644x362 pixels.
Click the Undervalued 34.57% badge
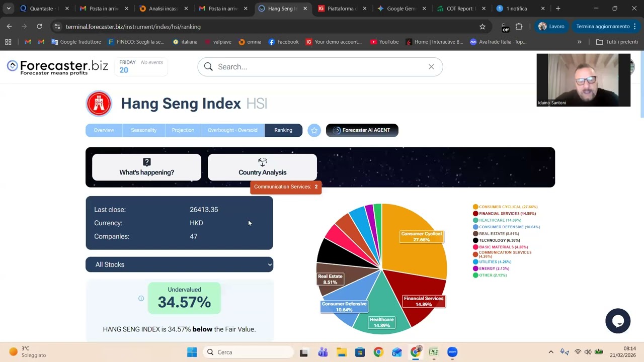(184, 298)
